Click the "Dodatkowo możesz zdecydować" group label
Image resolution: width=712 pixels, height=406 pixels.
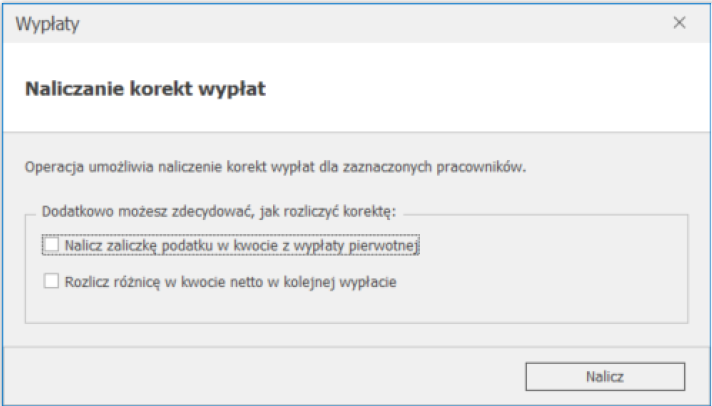coord(219,212)
